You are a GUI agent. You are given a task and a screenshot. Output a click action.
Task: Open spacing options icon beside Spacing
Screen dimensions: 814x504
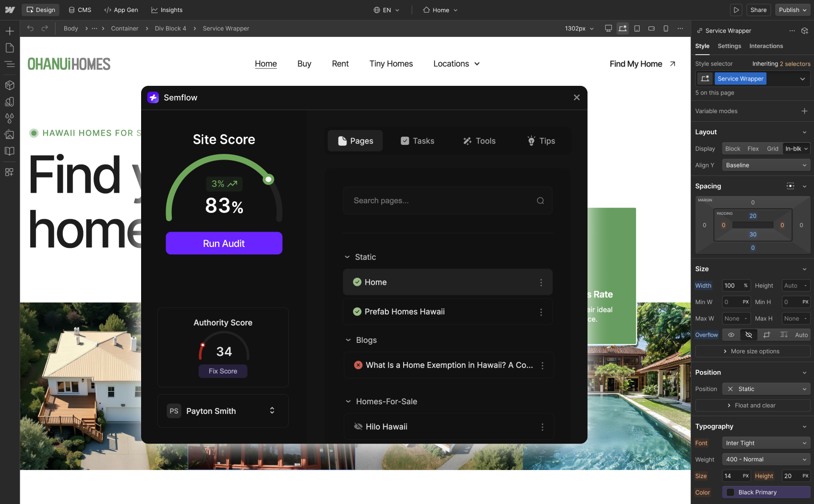click(x=790, y=186)
